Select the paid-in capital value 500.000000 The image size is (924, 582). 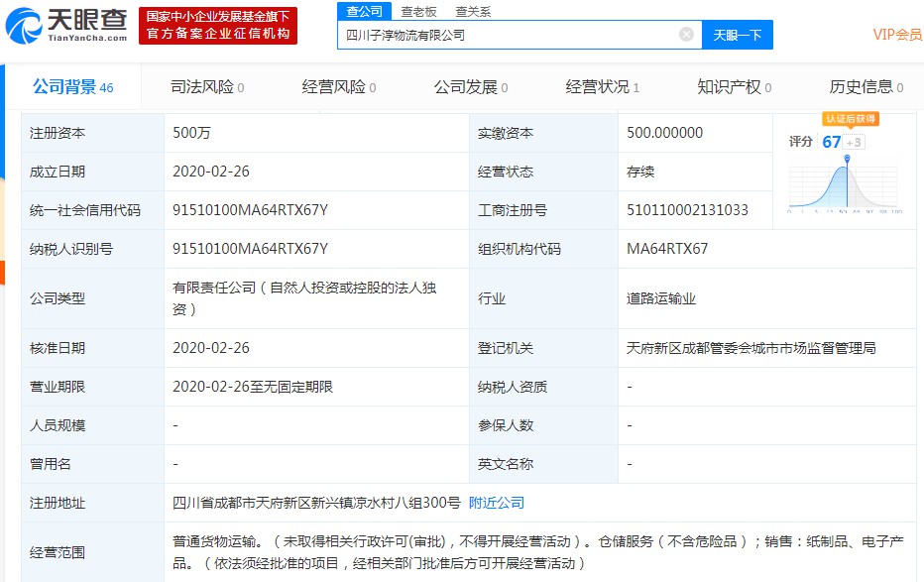point(664,133)
